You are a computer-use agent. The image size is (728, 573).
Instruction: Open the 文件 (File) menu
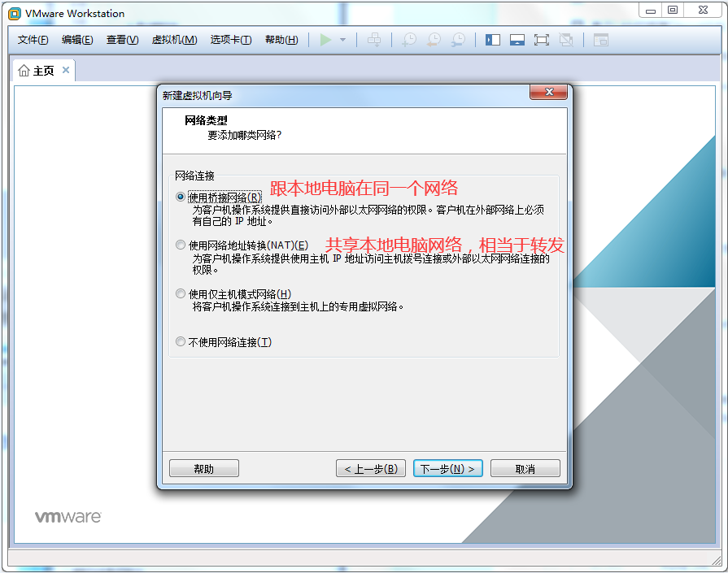(x=33, y=40)
